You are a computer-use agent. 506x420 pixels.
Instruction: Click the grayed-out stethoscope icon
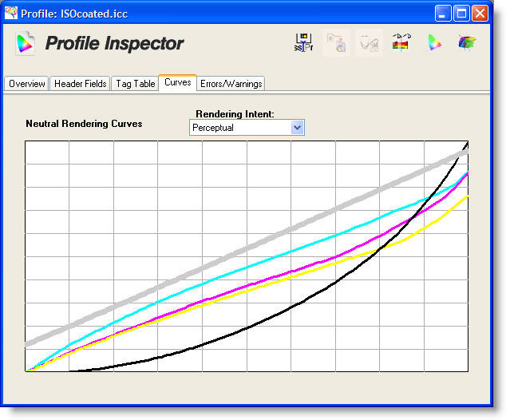pos(368,44)
